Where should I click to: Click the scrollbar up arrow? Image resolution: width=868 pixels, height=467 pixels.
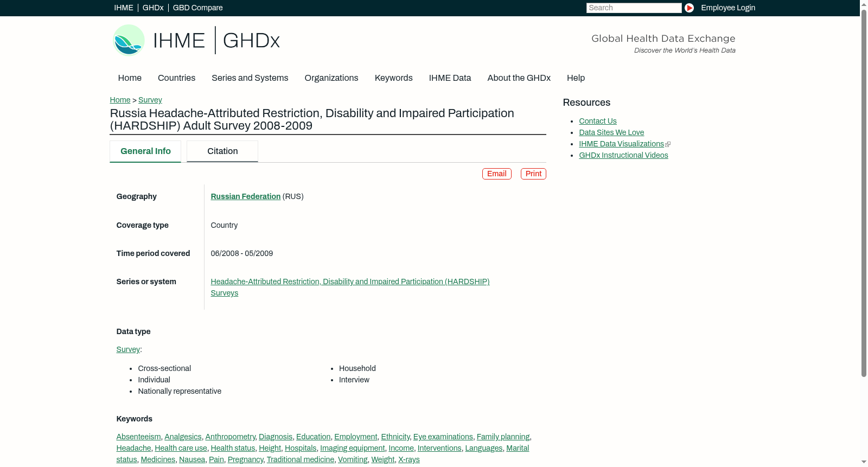click(x=864, y=4)
